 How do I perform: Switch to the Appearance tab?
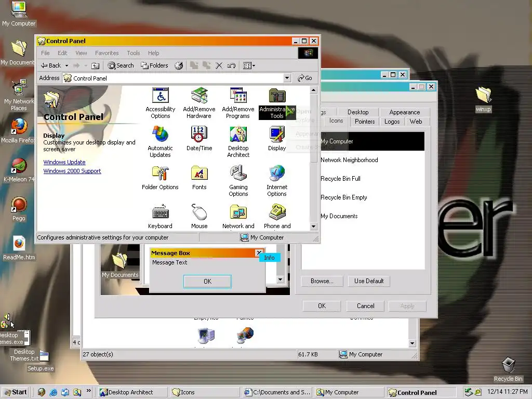(404, 112)
